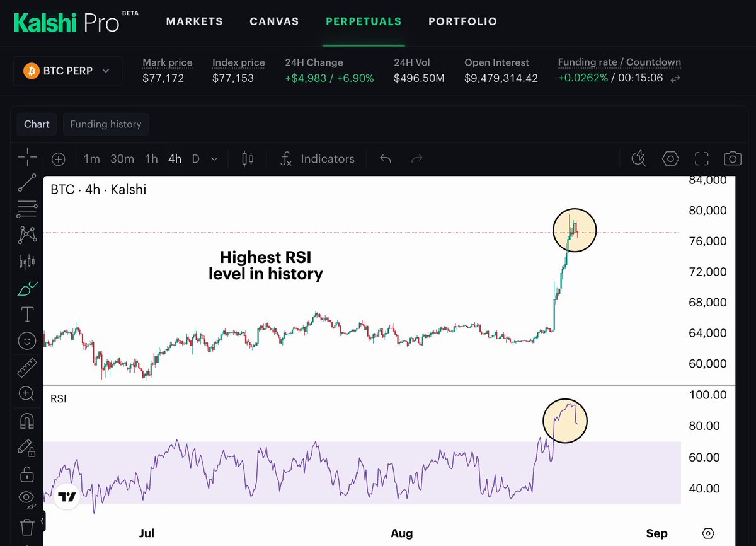Switch the interval to 30m
The width and height of the screenshot is (756, 546).
(122, 159)
